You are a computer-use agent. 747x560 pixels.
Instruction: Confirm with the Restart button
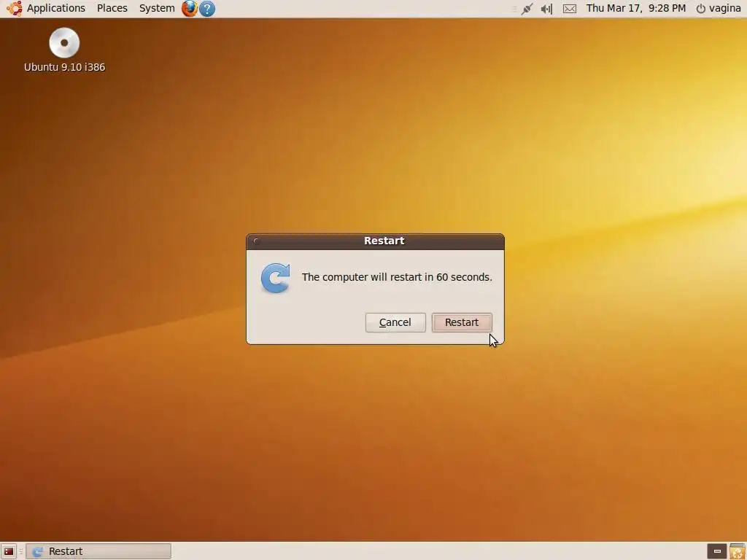click(462, 322)
